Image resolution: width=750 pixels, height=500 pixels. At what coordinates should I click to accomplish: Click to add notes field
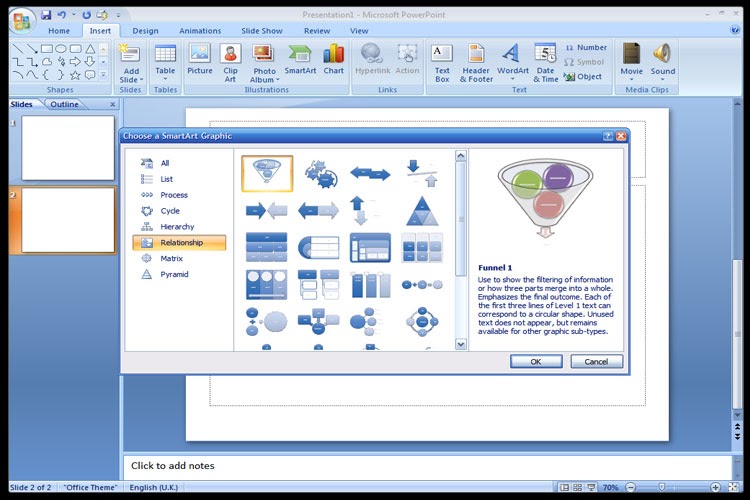[x=428, y=466]
